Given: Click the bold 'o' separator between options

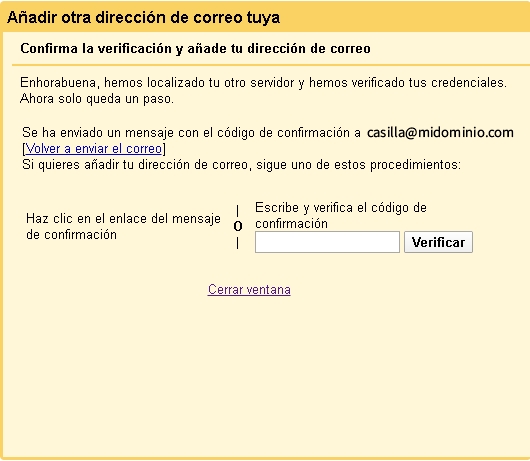Looking at the screenshot, I should coord(238,226).
